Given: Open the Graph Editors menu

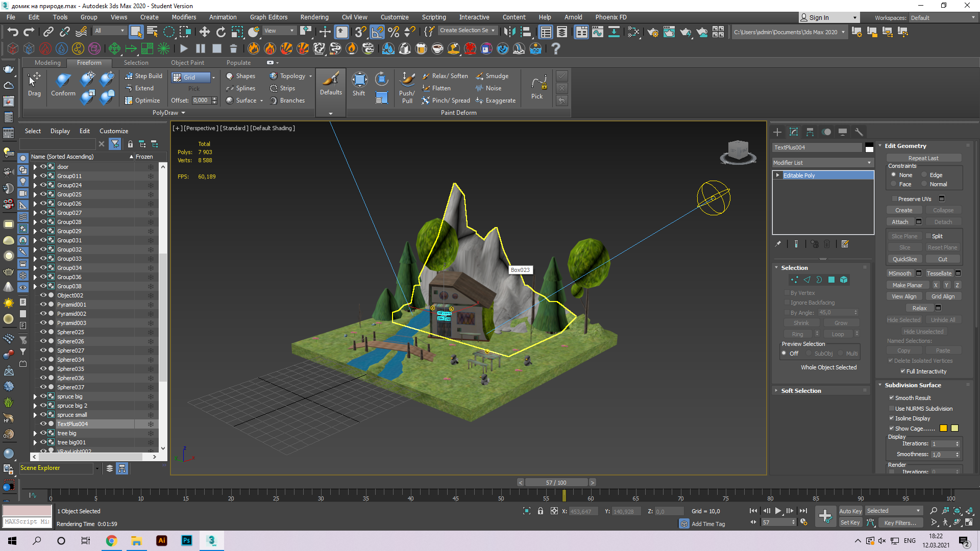Looking at the screenshot, I should pyautogui.click(x=268, y=17).
